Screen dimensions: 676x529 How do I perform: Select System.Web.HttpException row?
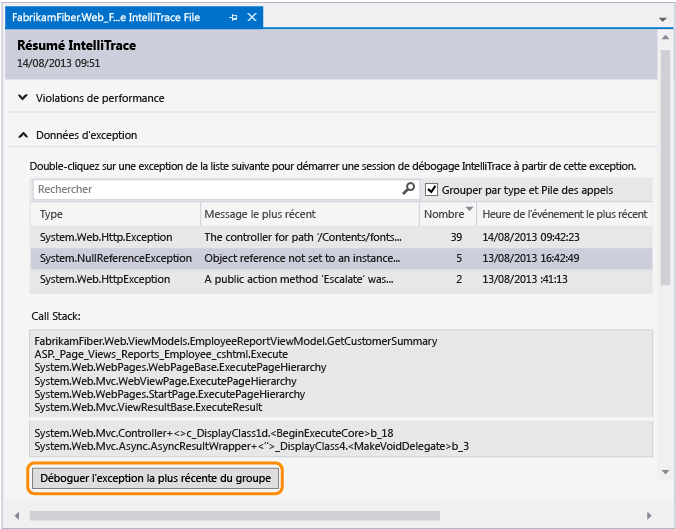[x=341, y=279]
